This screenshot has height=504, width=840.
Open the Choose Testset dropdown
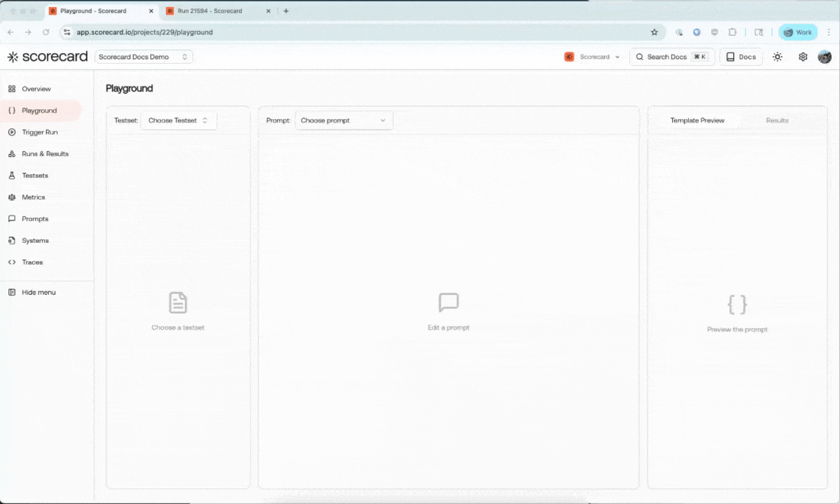178,120
